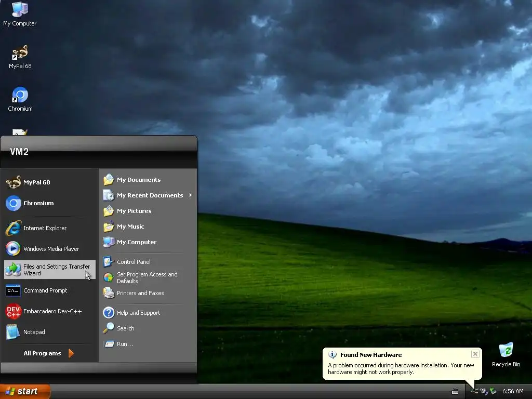The image size is (532, 399).
Task: Open the Run... dialog
Action: pyautogui.click(x=148, y=344)
